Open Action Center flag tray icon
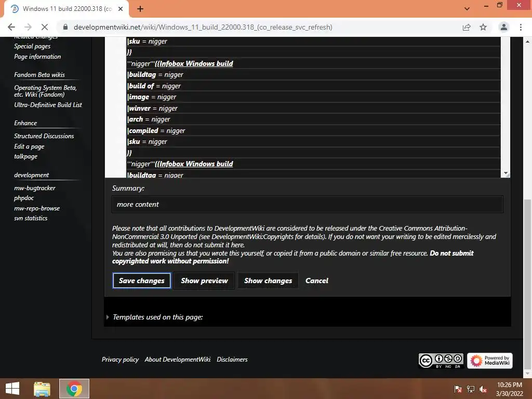 coord(458,389)
